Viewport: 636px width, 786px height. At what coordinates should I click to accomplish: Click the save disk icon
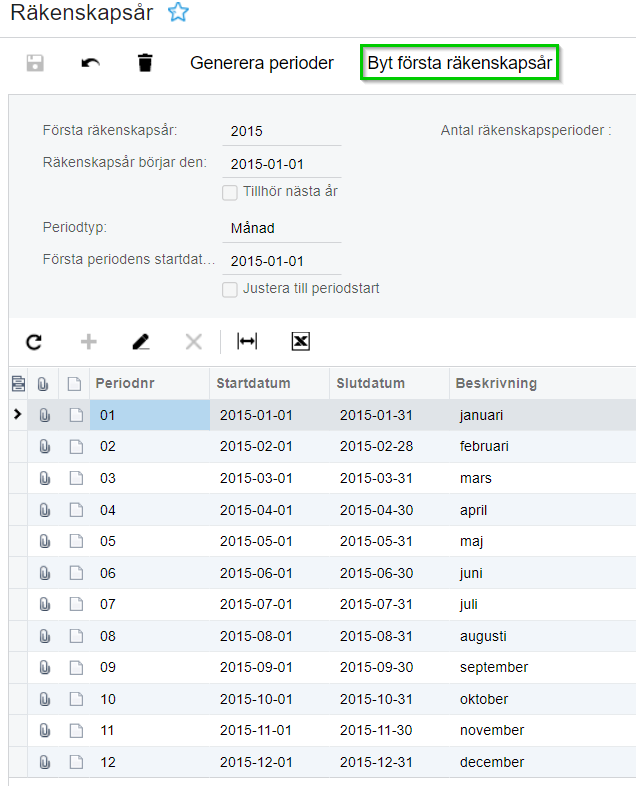pyautogui.click(x=35, y=63)
